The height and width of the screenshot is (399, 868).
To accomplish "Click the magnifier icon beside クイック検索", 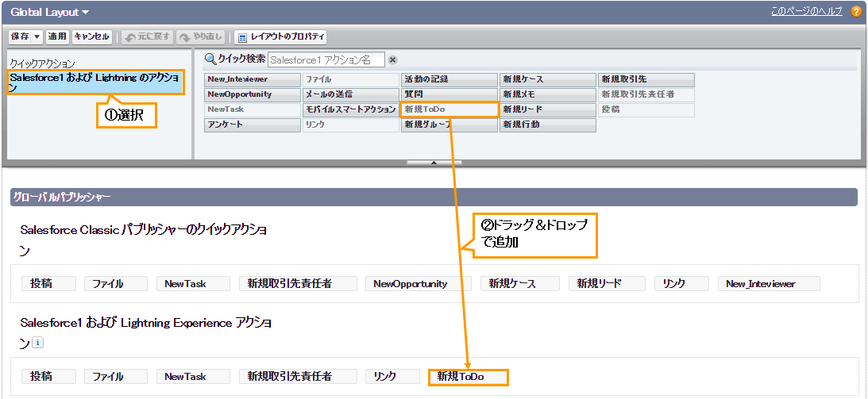I will pos(210,59).
